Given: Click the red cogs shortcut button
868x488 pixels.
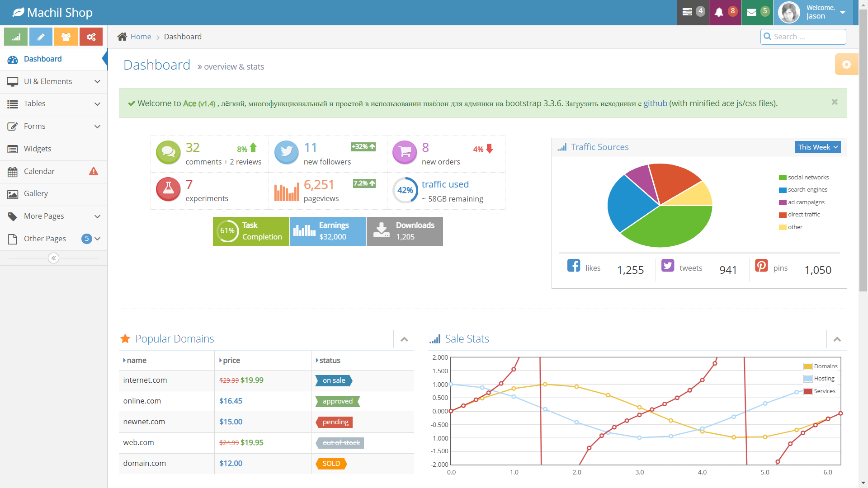Looking at the screenshot, I should tap(91, 37).
